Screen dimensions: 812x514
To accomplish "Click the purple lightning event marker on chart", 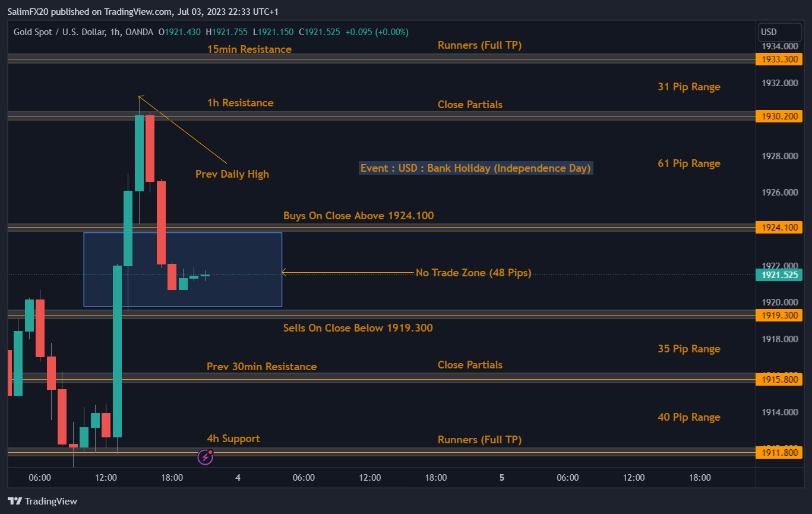I will tap(205, 457).
